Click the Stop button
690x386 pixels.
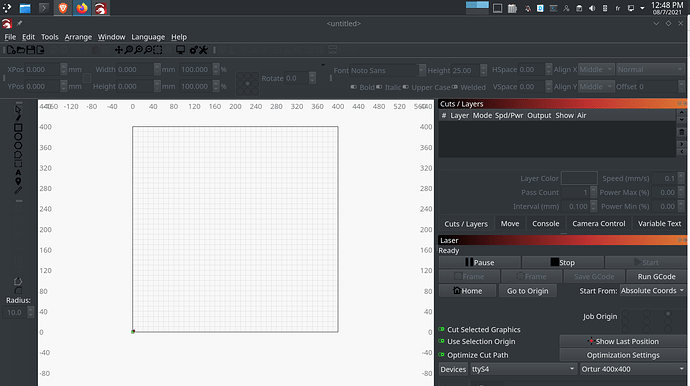(563, 263)
